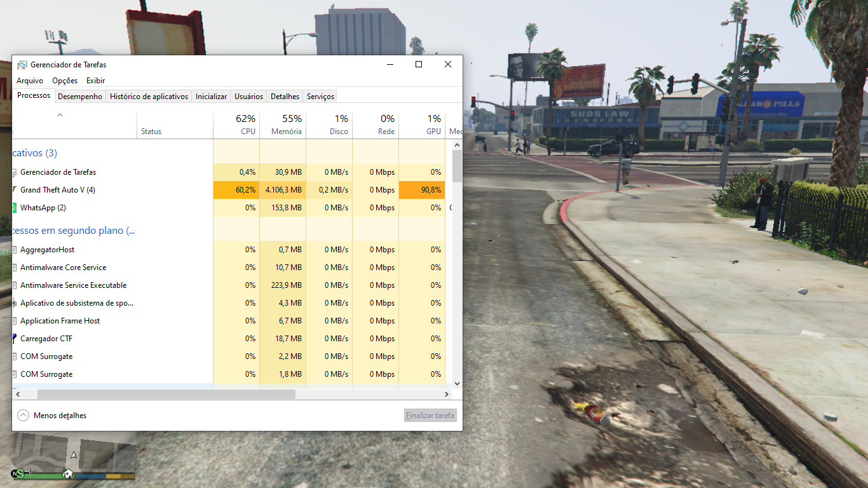Click the 90,8% GPU cell
This screenshot has width=868, height=488.
click(422, 190)
